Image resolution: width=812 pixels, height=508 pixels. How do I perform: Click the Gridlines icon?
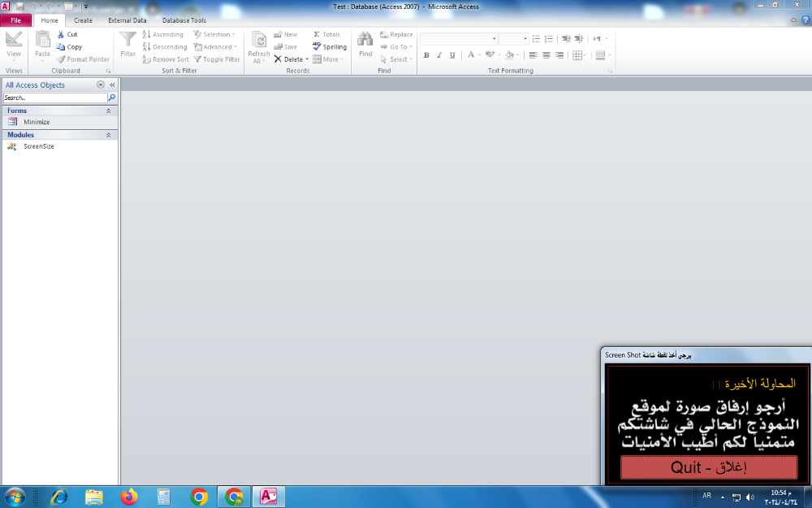pyautogui.click(x=577, y=55)
